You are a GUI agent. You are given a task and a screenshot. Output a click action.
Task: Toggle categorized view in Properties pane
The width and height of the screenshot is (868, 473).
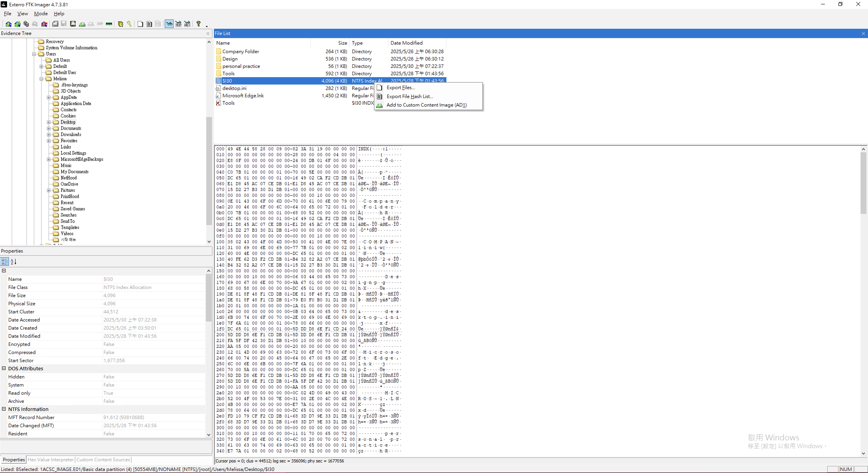(x=5, y=261)
